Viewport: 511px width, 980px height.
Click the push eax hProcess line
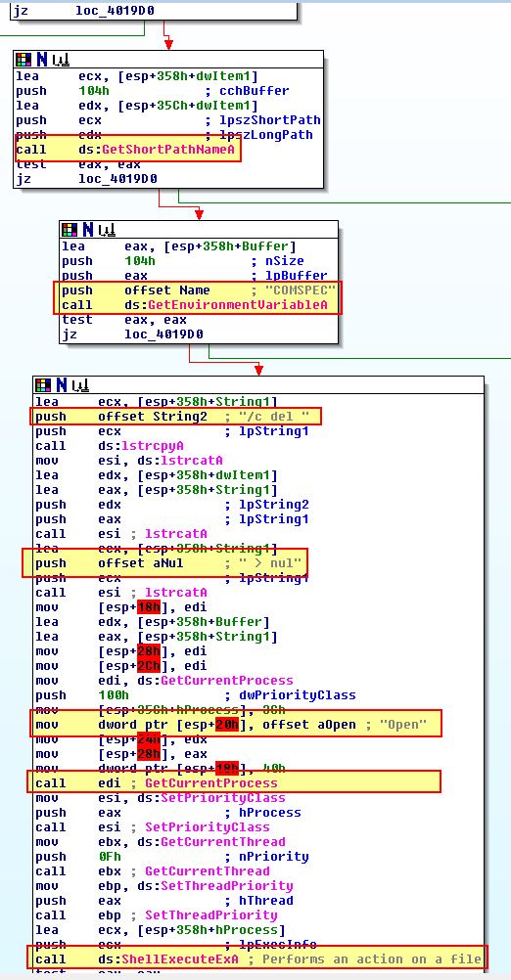(168, 813)
